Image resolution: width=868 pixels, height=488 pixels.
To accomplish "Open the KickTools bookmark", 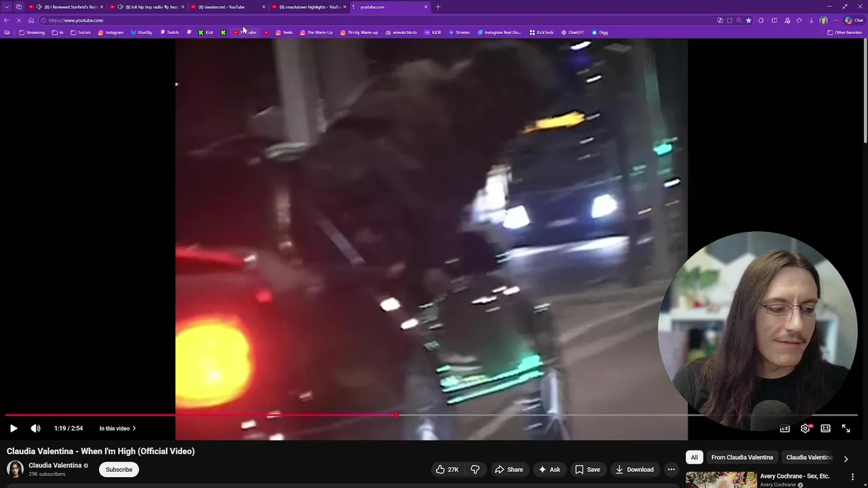I will coord(542,33).
